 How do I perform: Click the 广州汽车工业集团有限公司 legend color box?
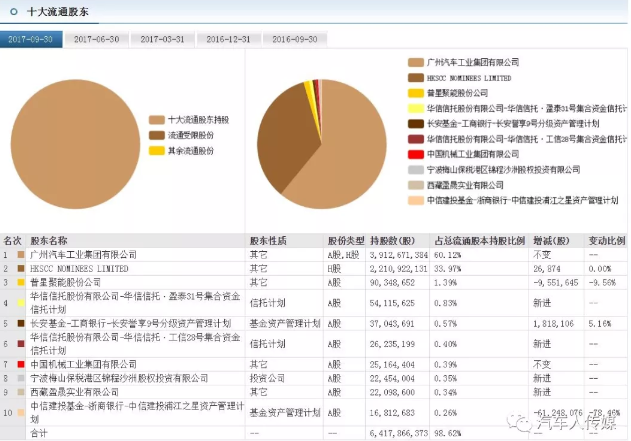tap(416, 62)
